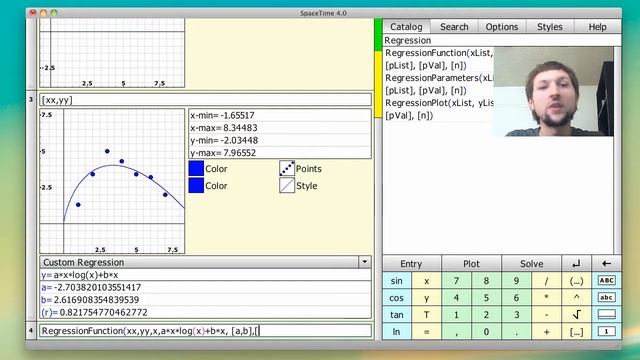Viewport: 640px width, 360px height.
Task: Click the backspace left arrow key
Action: 606,264
